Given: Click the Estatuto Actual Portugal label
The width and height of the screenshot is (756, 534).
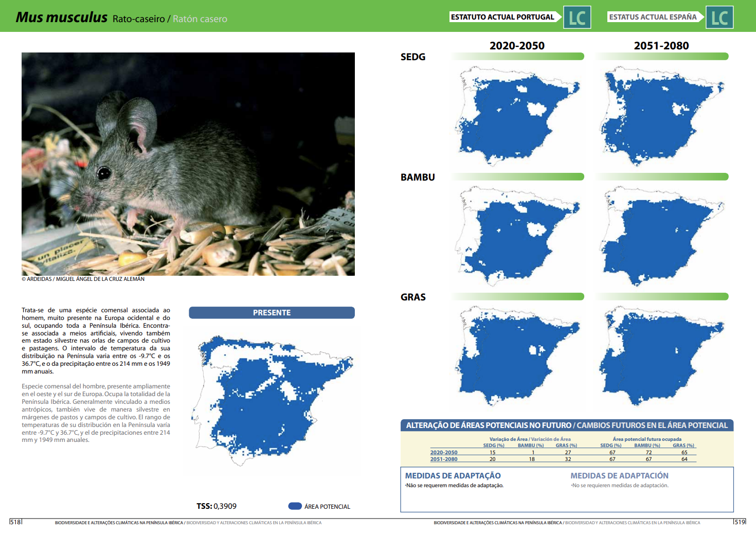Looking at the screenshot, I should point(502,17).
